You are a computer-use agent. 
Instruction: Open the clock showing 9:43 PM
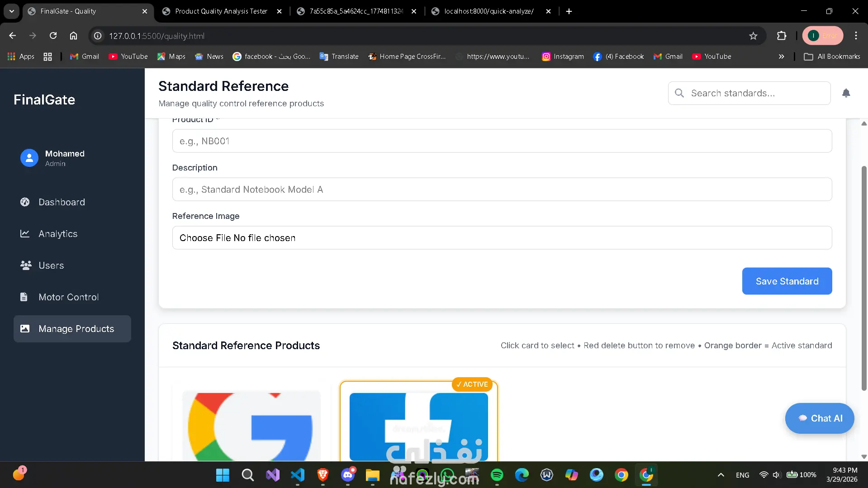(x=842, y=475)
